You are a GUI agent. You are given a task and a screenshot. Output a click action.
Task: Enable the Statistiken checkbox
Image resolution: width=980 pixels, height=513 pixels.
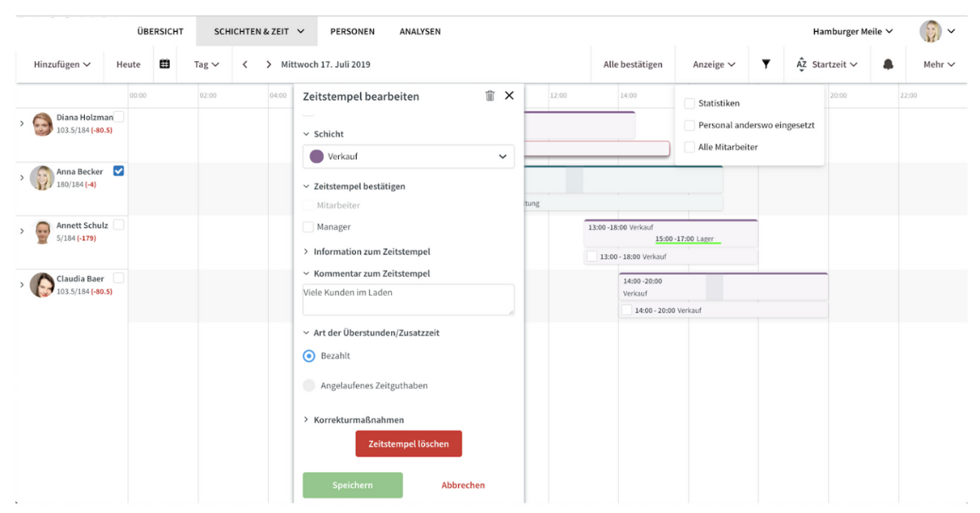click(x=690, y=104)
